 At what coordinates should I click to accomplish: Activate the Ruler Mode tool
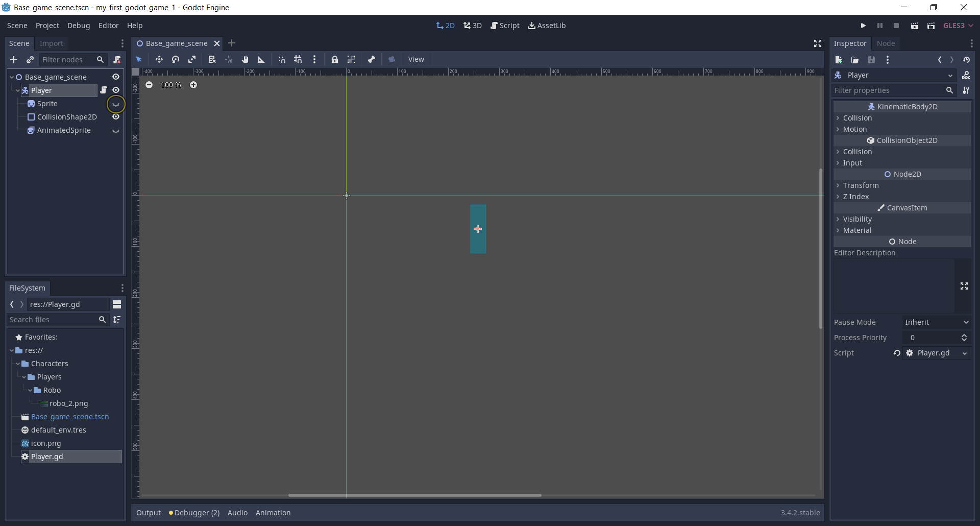pos(261,59)
